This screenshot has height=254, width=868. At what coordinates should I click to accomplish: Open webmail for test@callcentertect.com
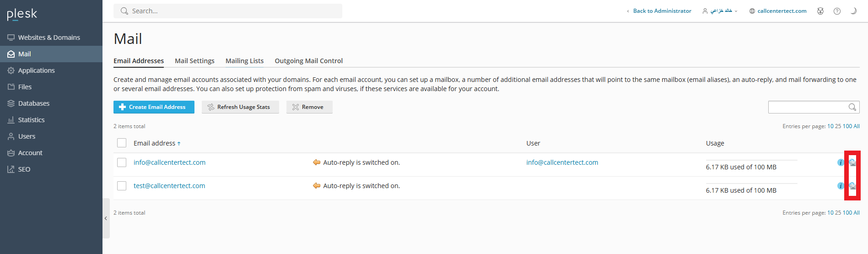pos(852,186)
